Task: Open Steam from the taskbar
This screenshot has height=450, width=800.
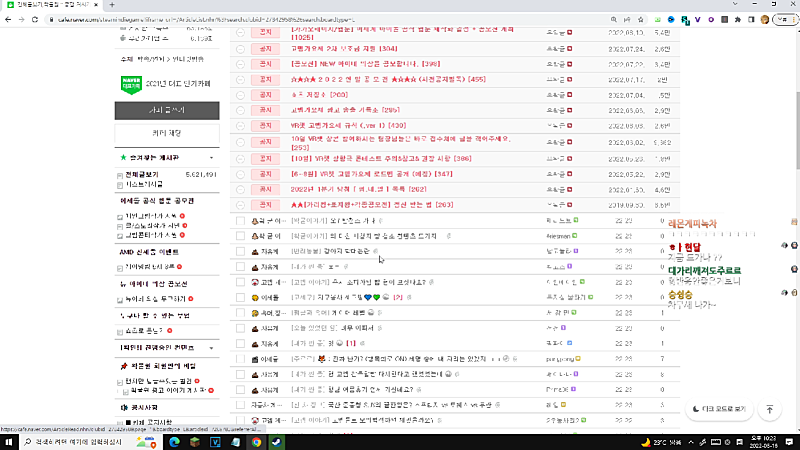Action: tap(277, 442)
